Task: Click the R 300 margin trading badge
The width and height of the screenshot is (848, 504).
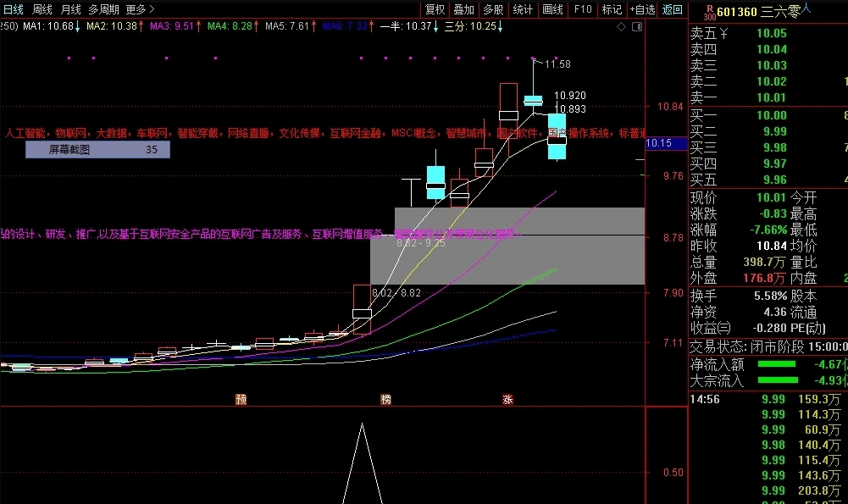Action: coord(710,13)
